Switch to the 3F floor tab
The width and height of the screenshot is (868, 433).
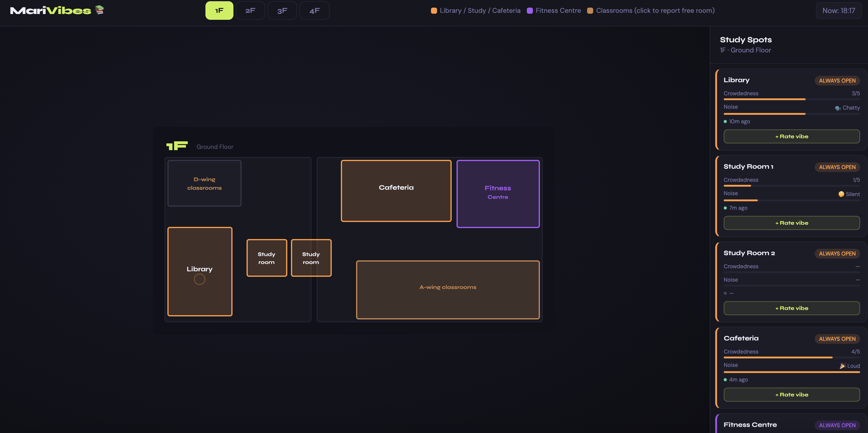pyautogui.click(x=282, y=10)
